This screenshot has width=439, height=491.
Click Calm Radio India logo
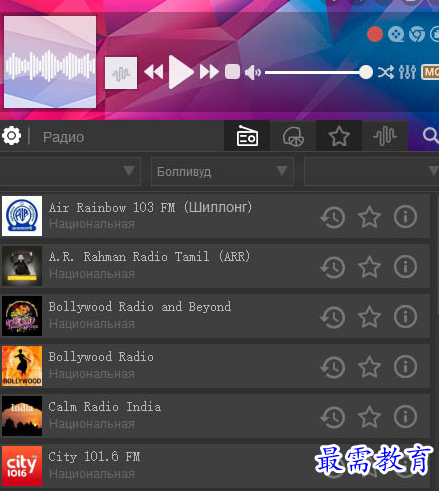pyautogui.click(x=22, y=416)
